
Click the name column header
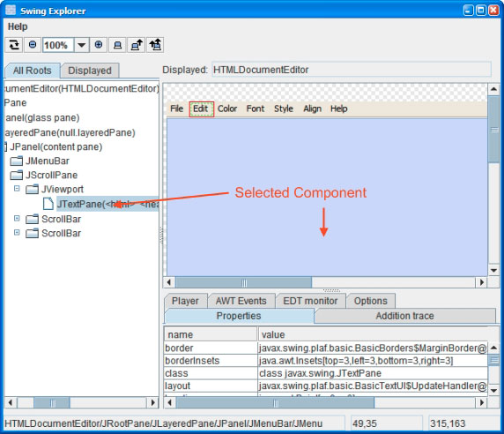(x=211, y=334)
